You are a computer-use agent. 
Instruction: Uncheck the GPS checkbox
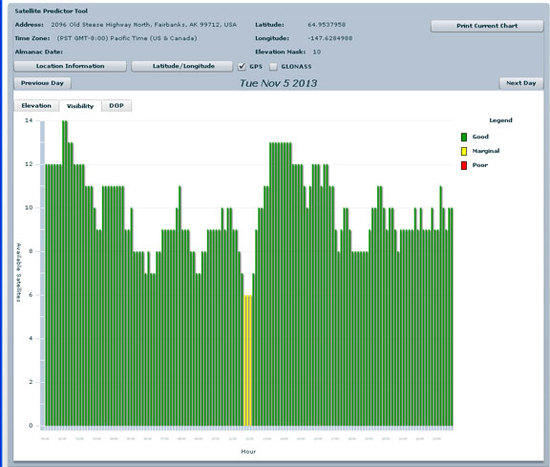[242, 66]
